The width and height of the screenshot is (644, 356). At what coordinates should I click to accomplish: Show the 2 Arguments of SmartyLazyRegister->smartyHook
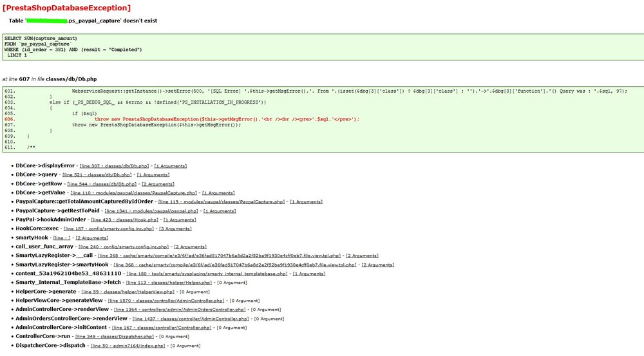point(378,265)
